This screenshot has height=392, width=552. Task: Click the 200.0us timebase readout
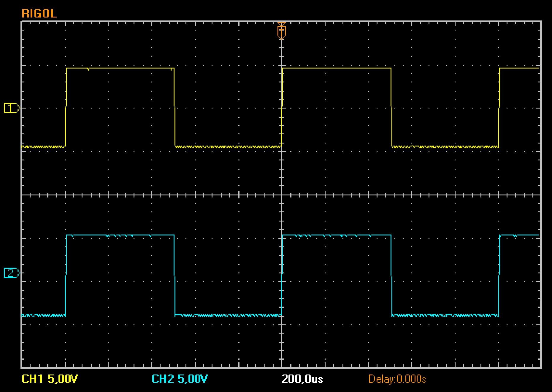(x=302, y=379)
